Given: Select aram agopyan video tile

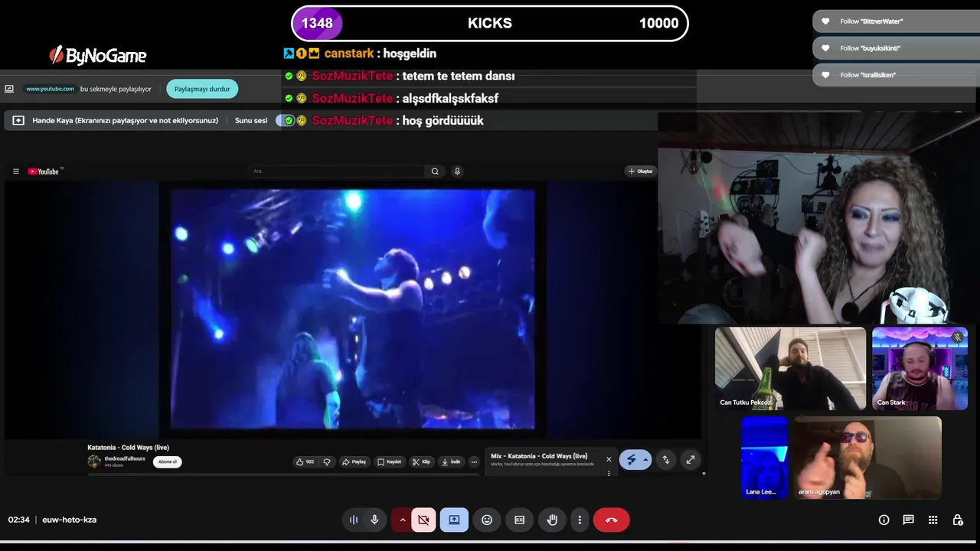Looking at the screenshot, I should [867, 458].
